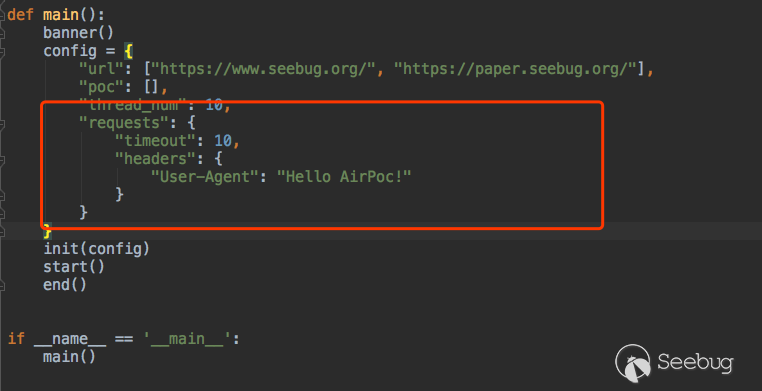Viewport: 762px width, 391px height.
Task: Click the https://paper.seebug.org/ URL string
Action: pos(515,69)
